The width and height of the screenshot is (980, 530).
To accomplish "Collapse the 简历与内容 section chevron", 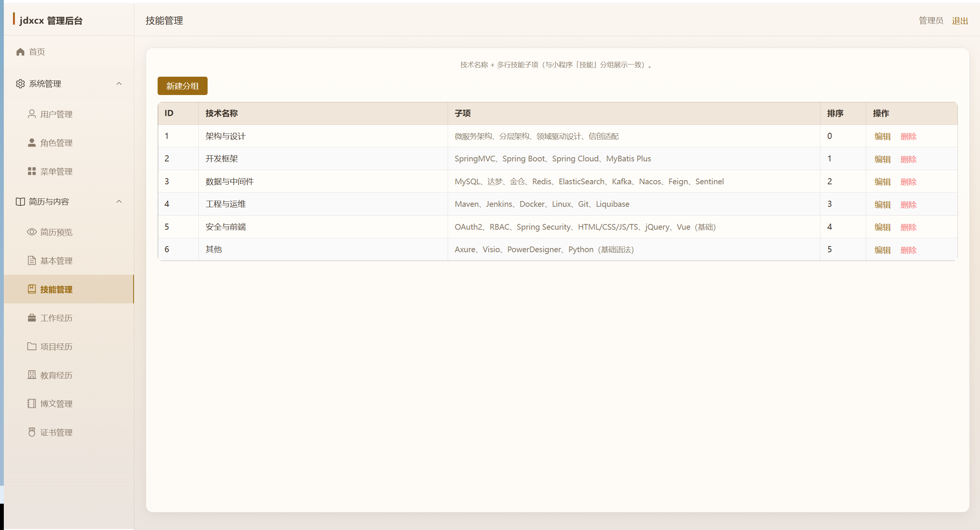I will pyautogui.click(x=119, y=202).
